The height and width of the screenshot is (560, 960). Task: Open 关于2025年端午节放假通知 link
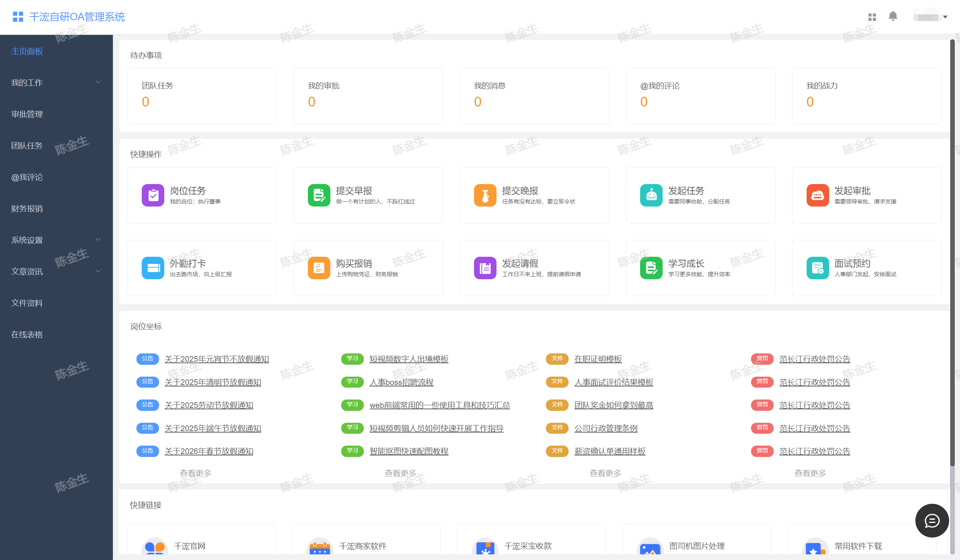213,428
